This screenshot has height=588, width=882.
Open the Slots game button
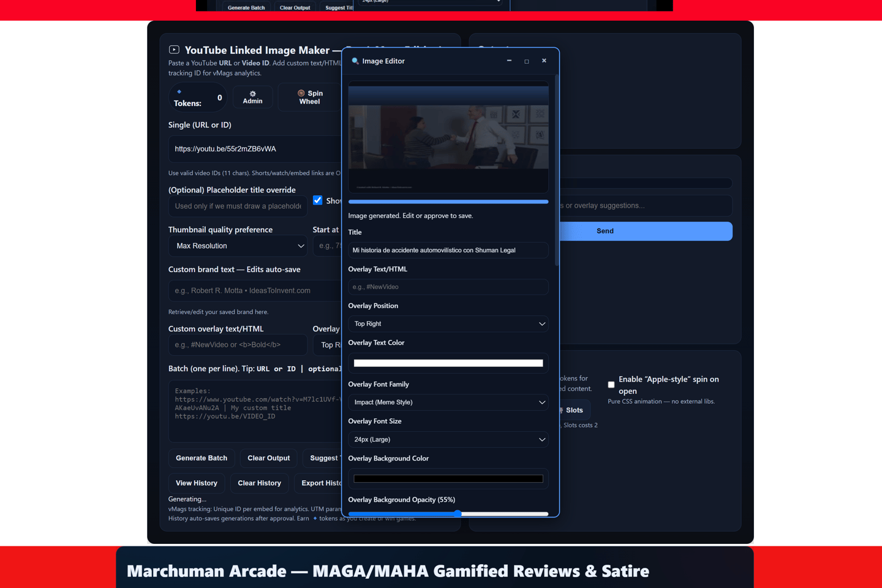574,410
